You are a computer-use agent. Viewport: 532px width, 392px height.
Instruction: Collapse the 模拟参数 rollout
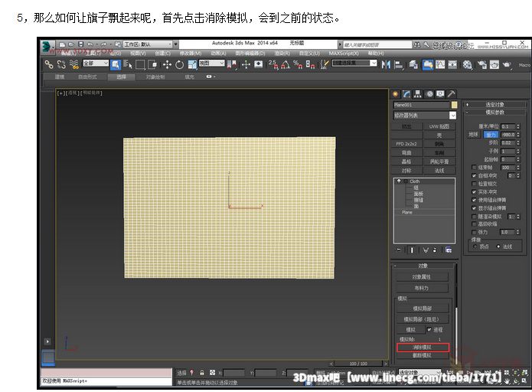(x=494, y=113)
